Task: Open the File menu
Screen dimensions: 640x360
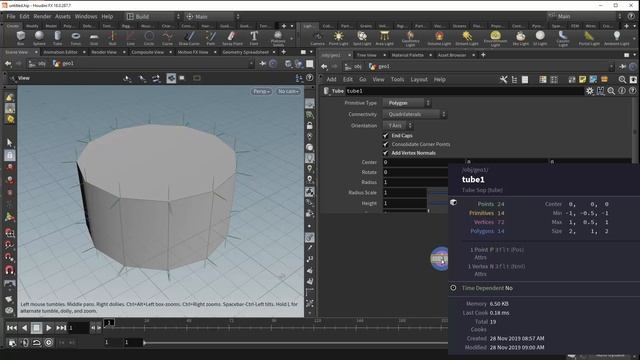Action: 11,16
